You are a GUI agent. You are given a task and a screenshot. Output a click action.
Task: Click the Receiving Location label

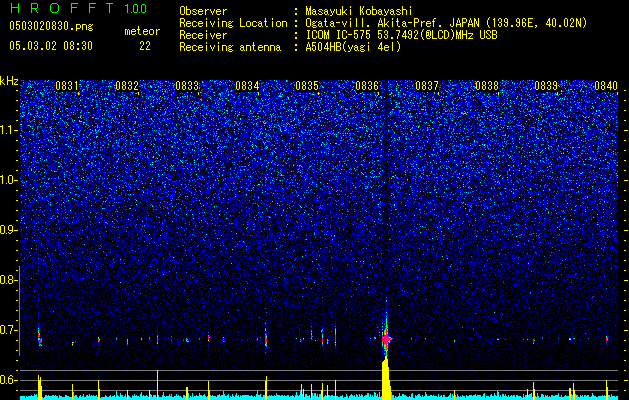(x=233, y=23)
